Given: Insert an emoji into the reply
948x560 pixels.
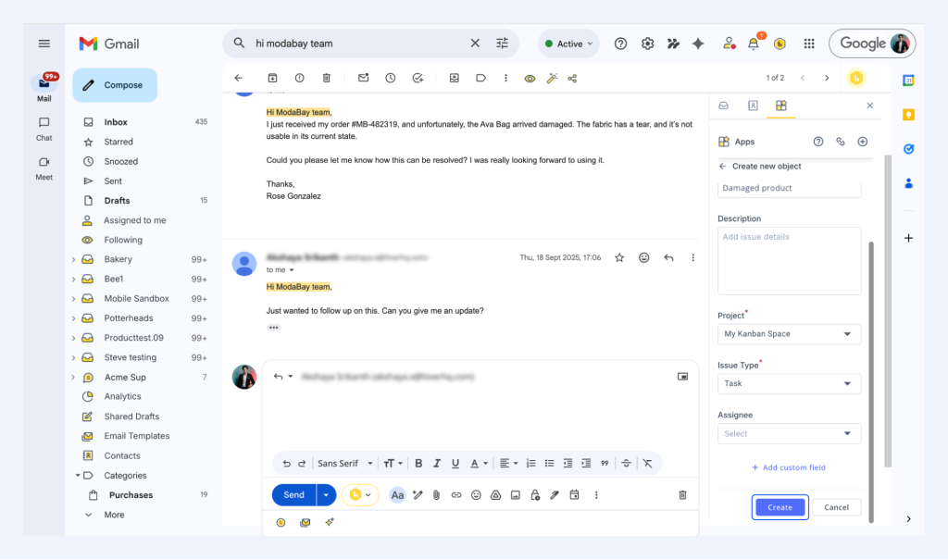Looking at the screenshot, I should coord(476,495).
